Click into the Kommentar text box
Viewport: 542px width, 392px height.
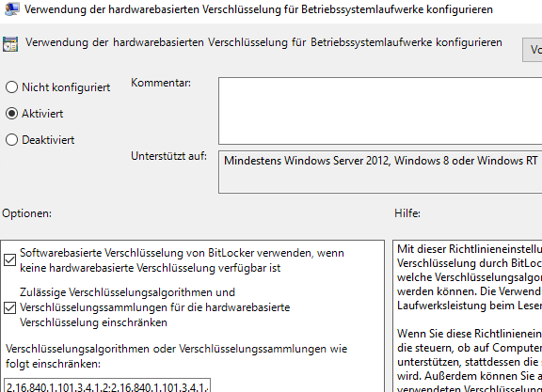coord(380,111)
